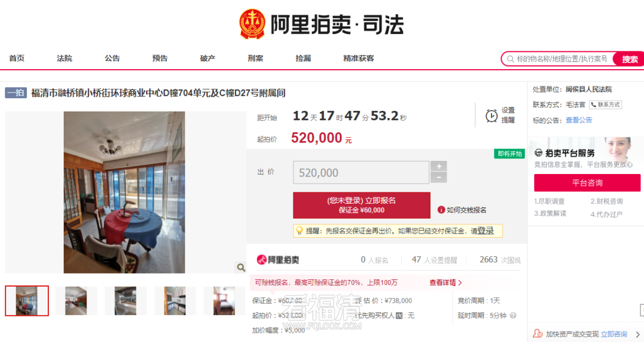The image size is (644, 342).
Task: Click the 平台咨询 button
Action: (587, 183)
